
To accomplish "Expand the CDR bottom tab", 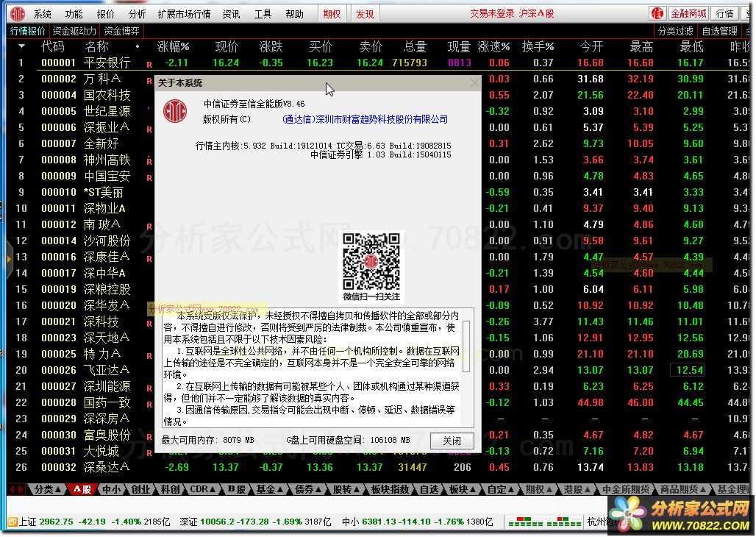I will click(x=202, y=489).
